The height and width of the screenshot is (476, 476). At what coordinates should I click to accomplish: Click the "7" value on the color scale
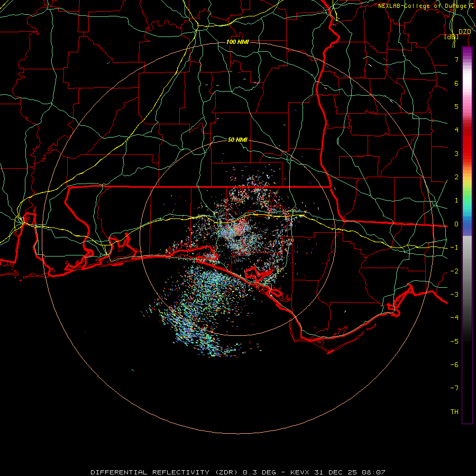click(456, 59)
